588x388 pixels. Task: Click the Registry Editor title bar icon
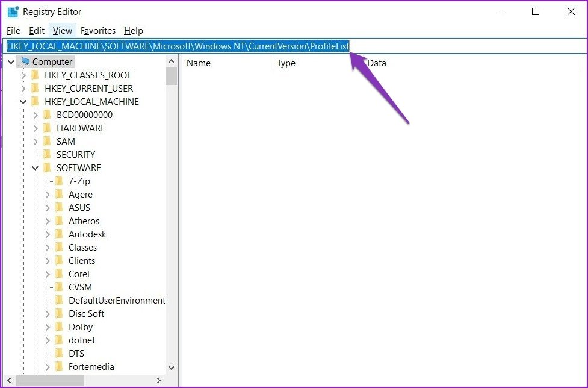tap(13, 11)
